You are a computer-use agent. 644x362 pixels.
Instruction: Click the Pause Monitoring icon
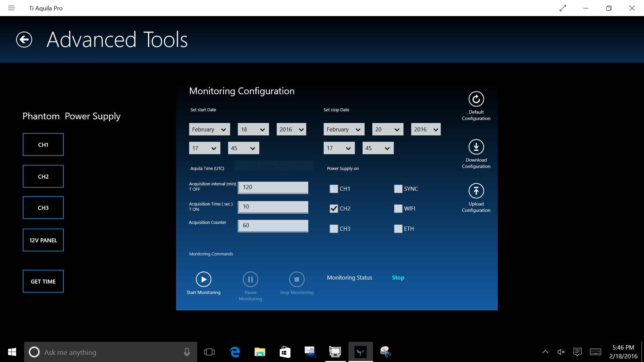click(x=250, y=279)
